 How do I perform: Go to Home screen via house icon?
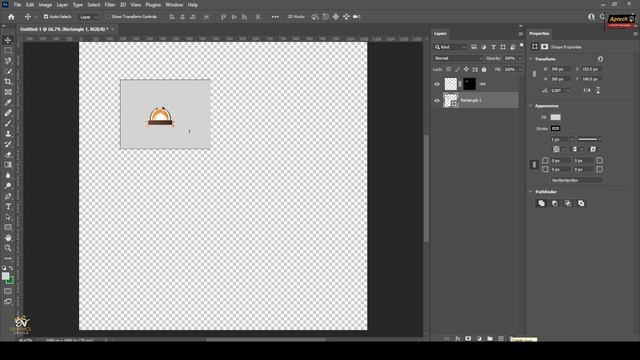[11, 17]
